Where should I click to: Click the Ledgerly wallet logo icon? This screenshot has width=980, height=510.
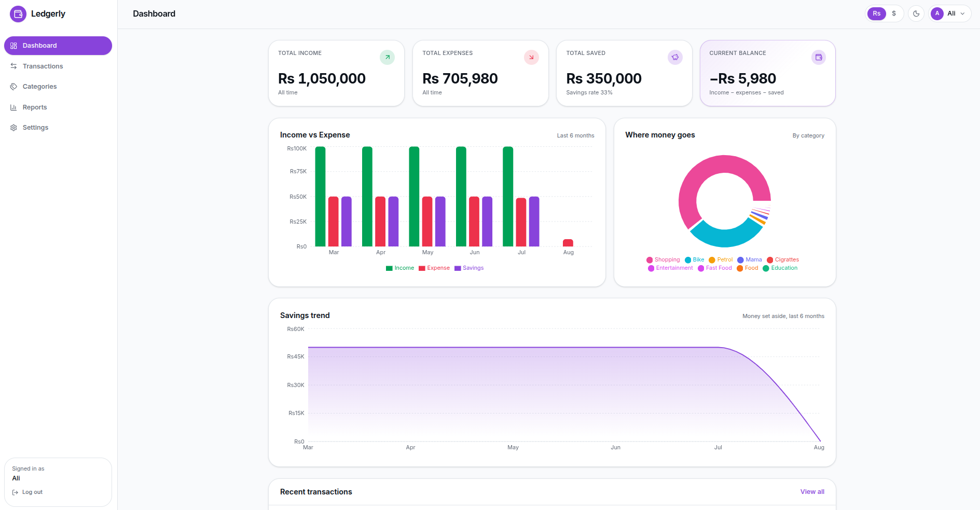click(x=18, y=14)
